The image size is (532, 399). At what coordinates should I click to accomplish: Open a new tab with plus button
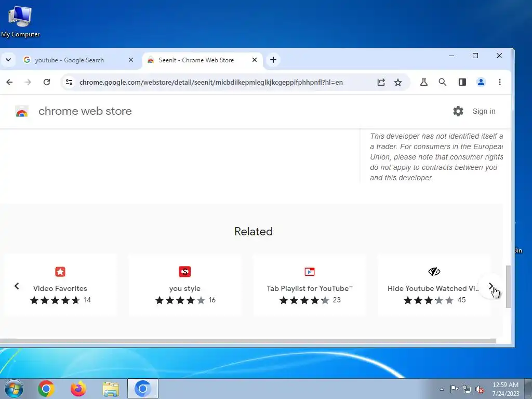(x=273, y=60)
